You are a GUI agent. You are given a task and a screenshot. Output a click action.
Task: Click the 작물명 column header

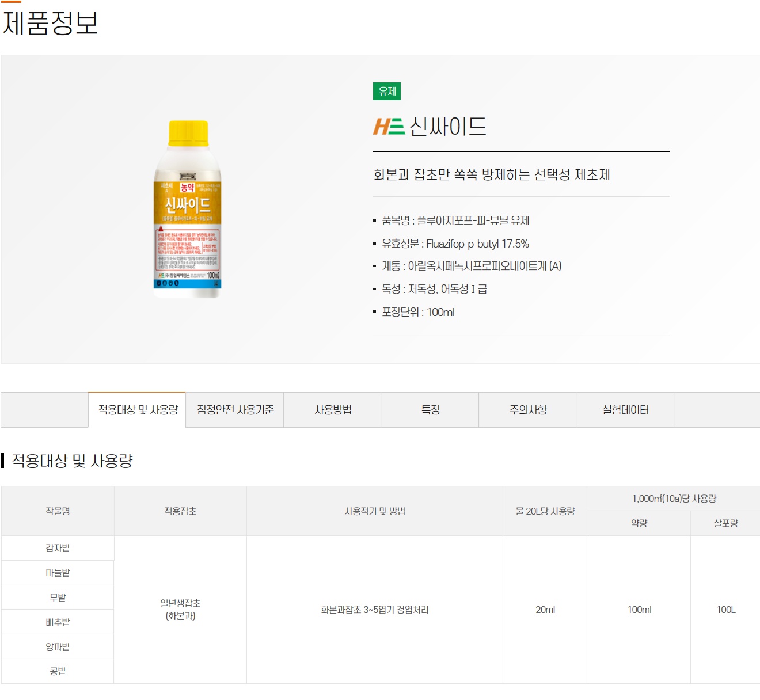click(x=58, y=511)
